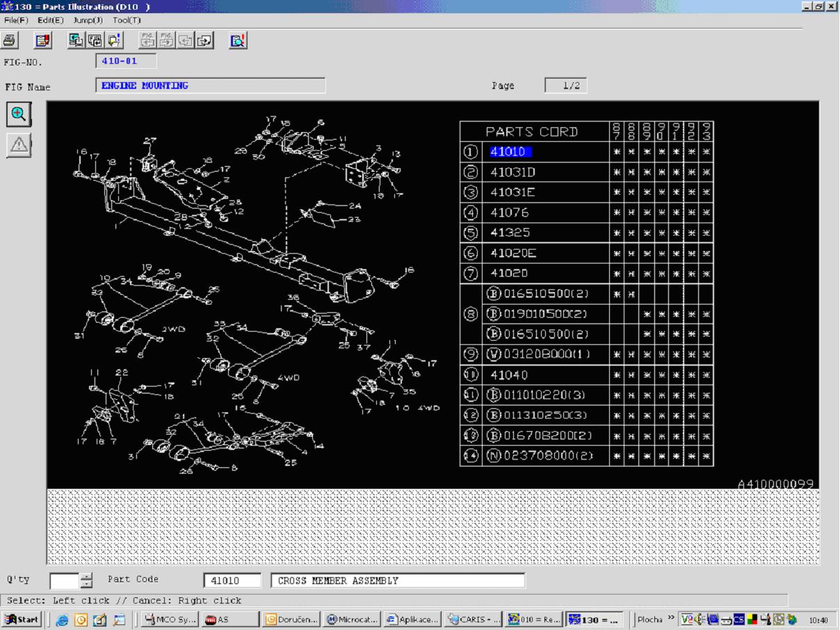Select part code 41076 in table
Image resolution: width=840 pixels, height=630 pixels.
(x=509, y=213)
